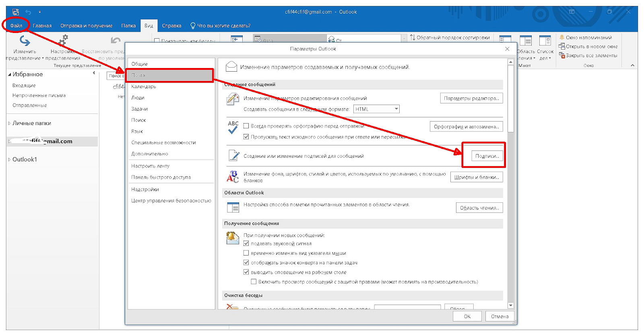Screen dimensions: 644x336
Task: Minimize the folder pane with the arrow
Action: (x=94, y=73)
